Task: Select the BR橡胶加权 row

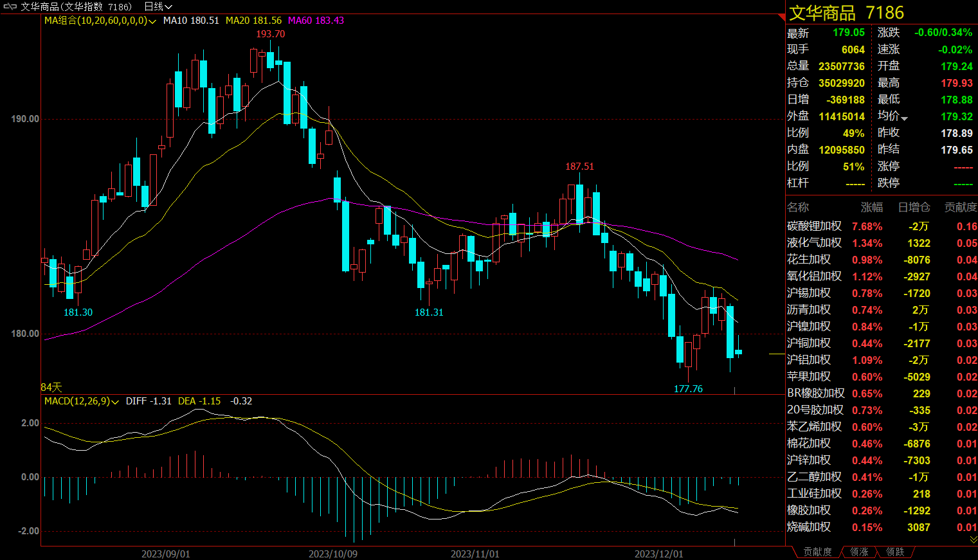Action: [x=882, y=393]
